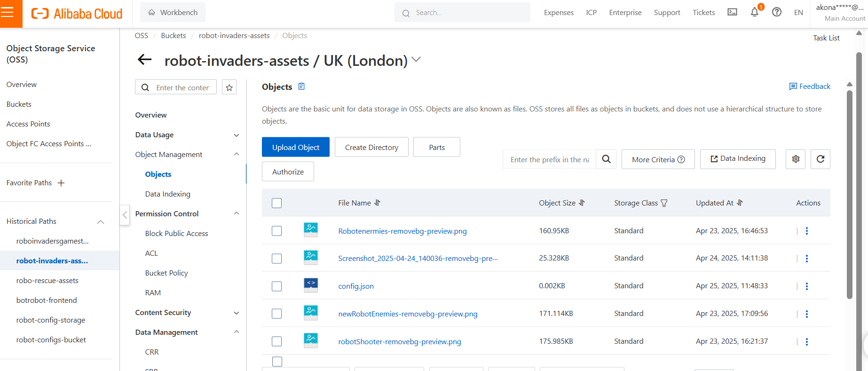Screen dimensions: 868x371
Task: Focus the menu content search field
Action: 176,87
